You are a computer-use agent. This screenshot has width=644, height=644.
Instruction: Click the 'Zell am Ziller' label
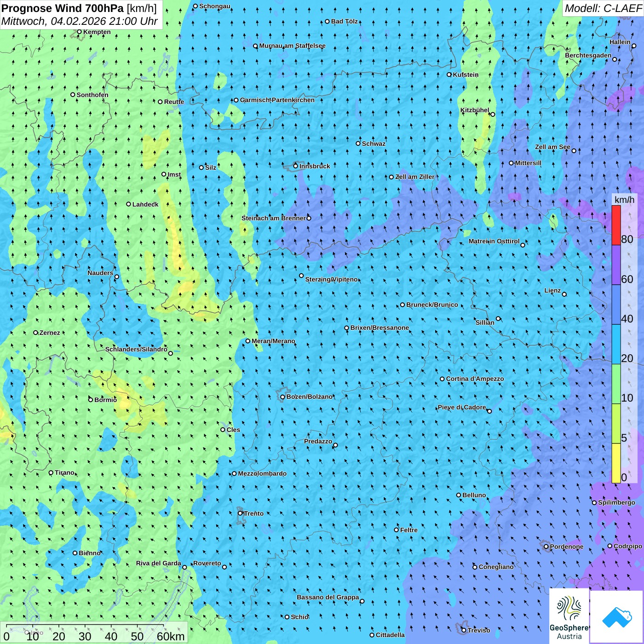(414, 177)
